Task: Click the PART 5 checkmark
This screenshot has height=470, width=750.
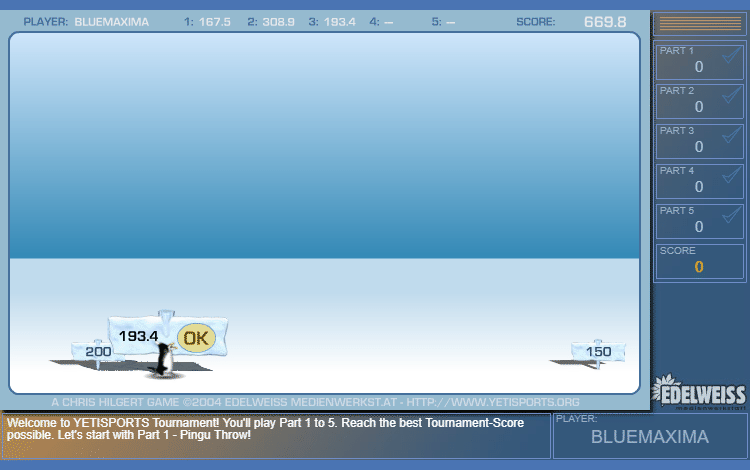Action: (x=732, y=215)
